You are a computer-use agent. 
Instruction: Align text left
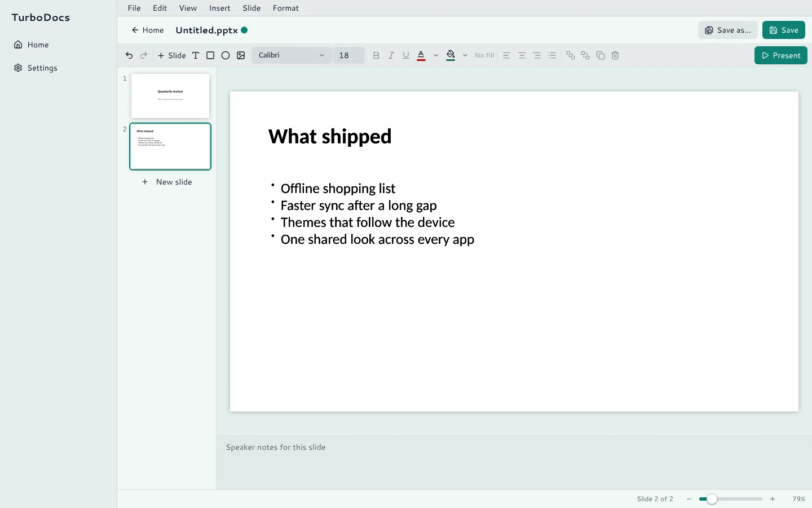coord(507,55)
